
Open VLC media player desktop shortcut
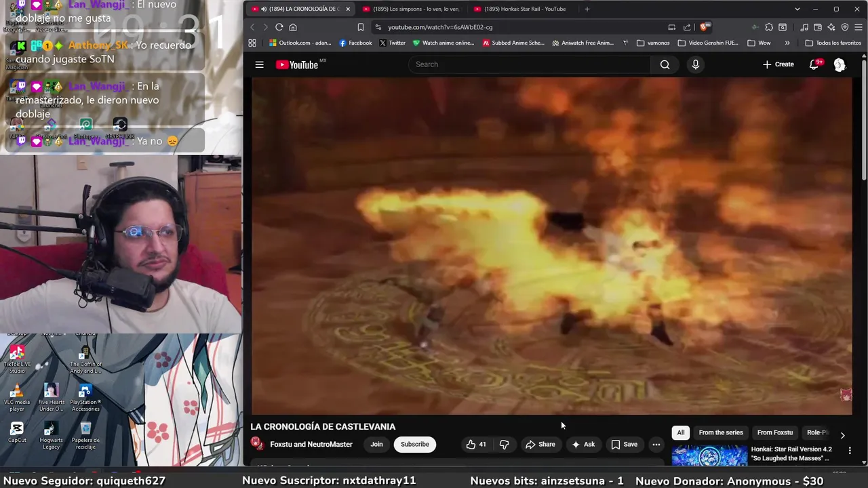(x=17, y=399)
